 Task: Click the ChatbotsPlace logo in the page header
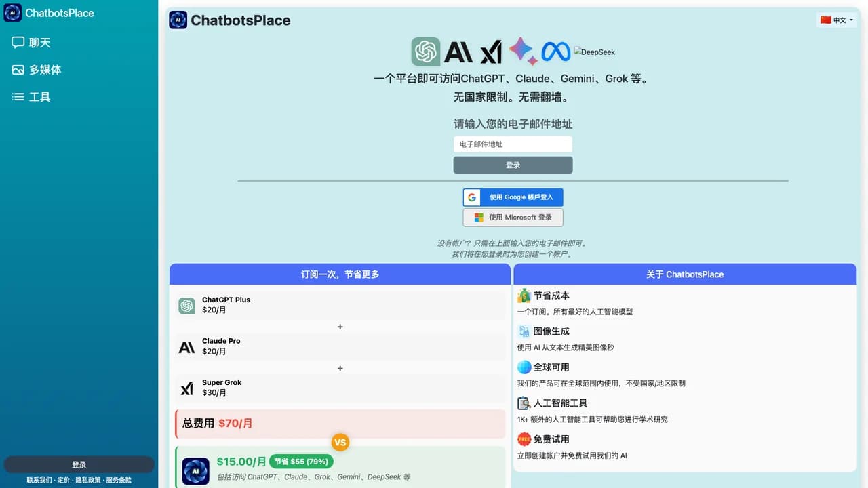(x=178, y=20)
